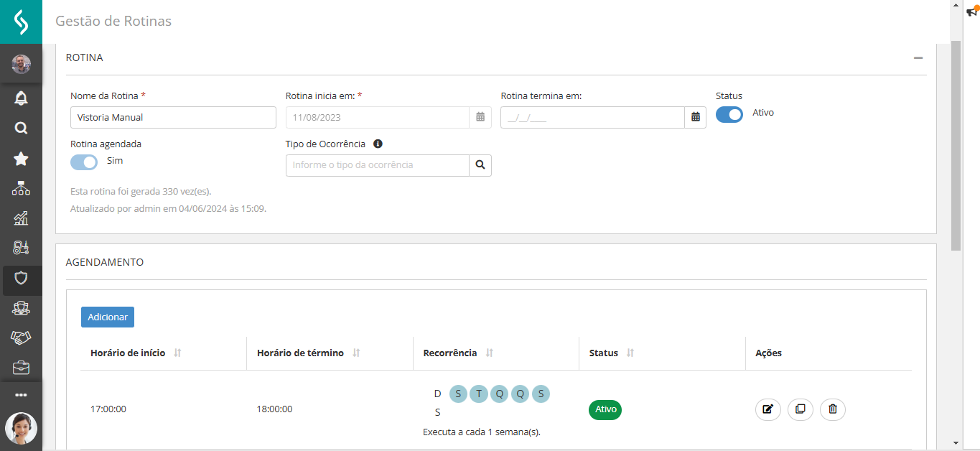Edit the 17:00:00 schedule row
The width and height of the screenshot is (980, 451).
pyautogui.click(x=767, y=409)
